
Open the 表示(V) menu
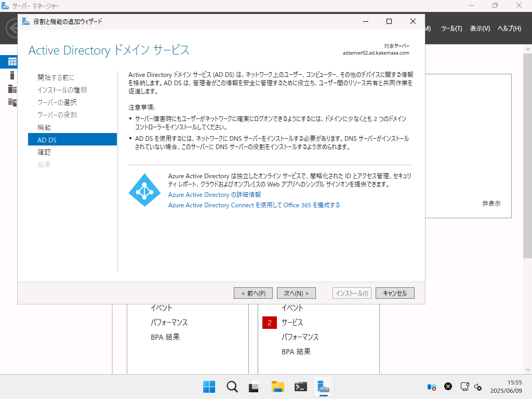tap(480, 29)
